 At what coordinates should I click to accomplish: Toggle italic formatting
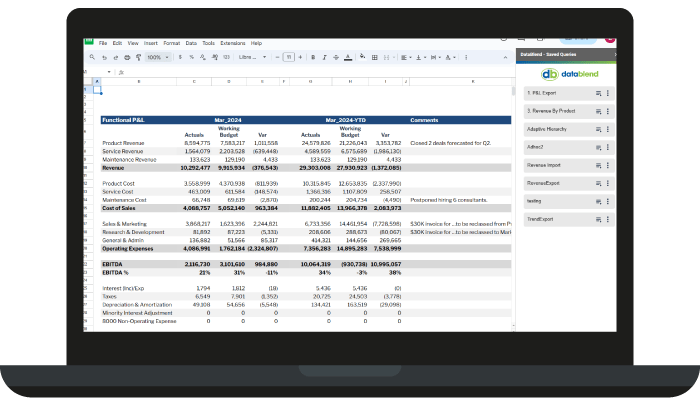tap(325, 57)
